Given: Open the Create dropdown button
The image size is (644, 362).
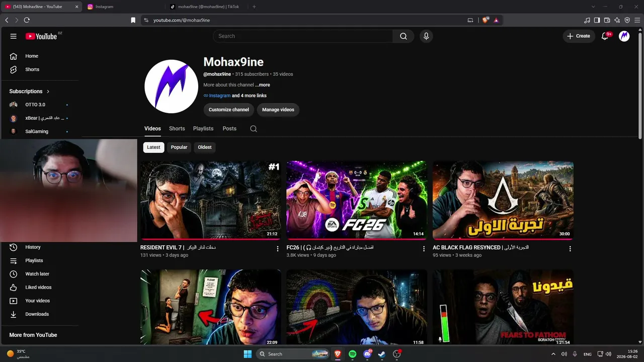Looking at the screenshot, I should point(579,36).
